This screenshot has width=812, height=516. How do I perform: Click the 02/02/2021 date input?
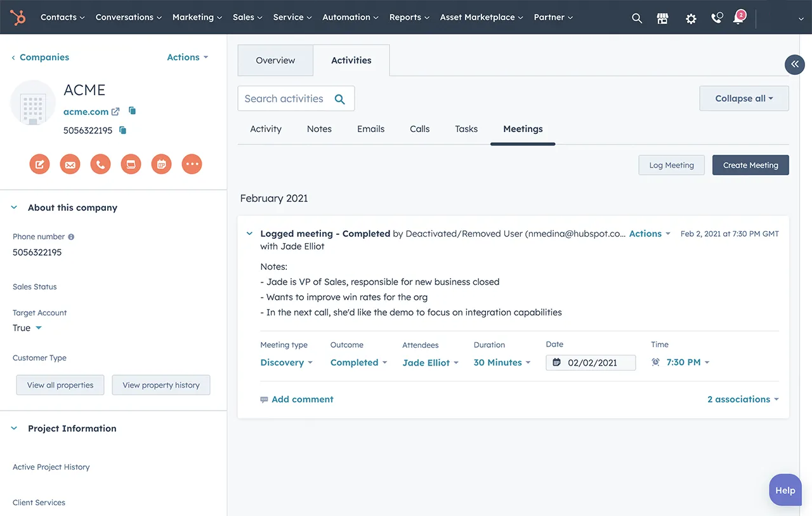[591, 362]
